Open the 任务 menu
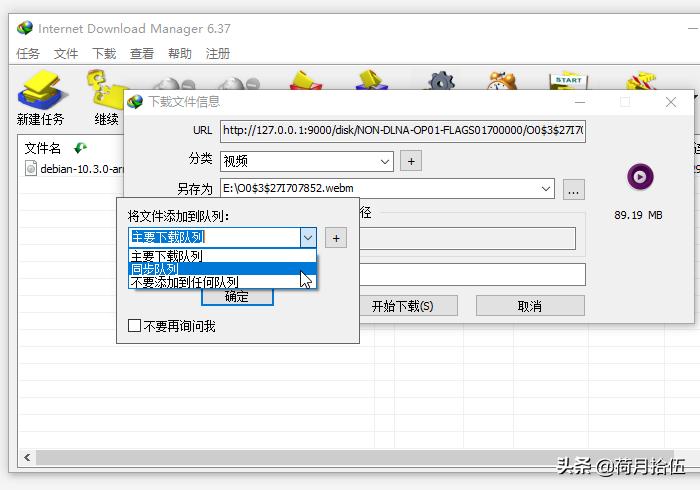The width and height of the screenshot is (700, 490). pyautogui.click(x=28, y=54)
